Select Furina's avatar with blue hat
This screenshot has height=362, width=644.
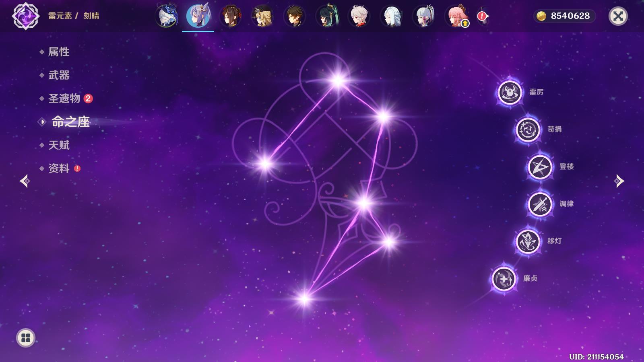click(x=166, y=16)
